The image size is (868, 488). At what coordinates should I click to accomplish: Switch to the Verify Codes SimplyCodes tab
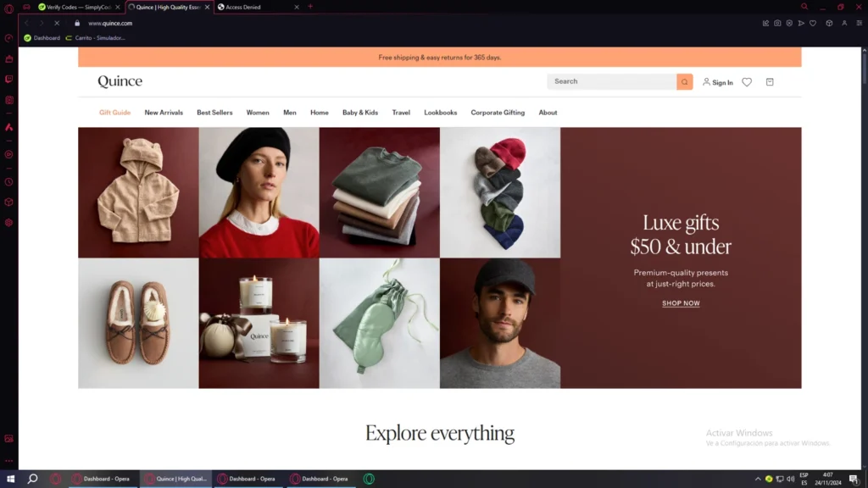(75, 7)
